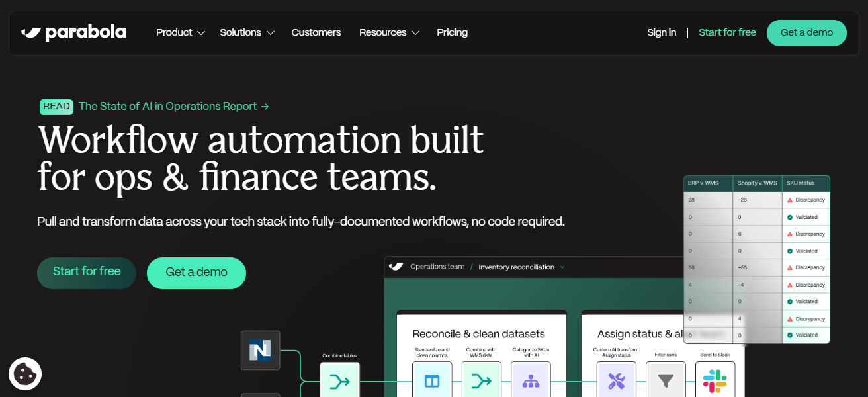Click the Parabola logo in the header

pos(73,32)
